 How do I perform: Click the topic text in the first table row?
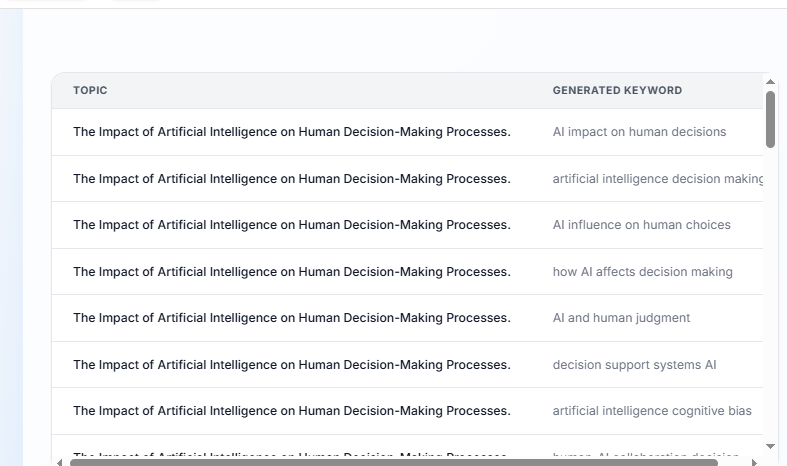291,132
